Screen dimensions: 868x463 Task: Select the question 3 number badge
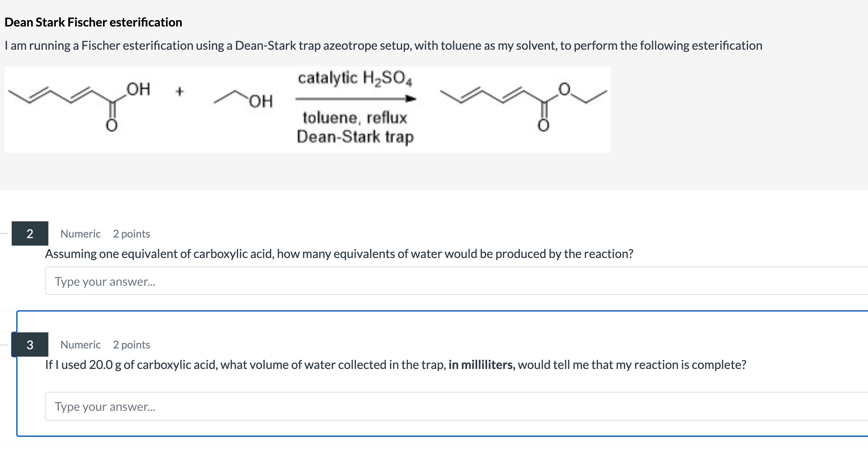point(30,344)
